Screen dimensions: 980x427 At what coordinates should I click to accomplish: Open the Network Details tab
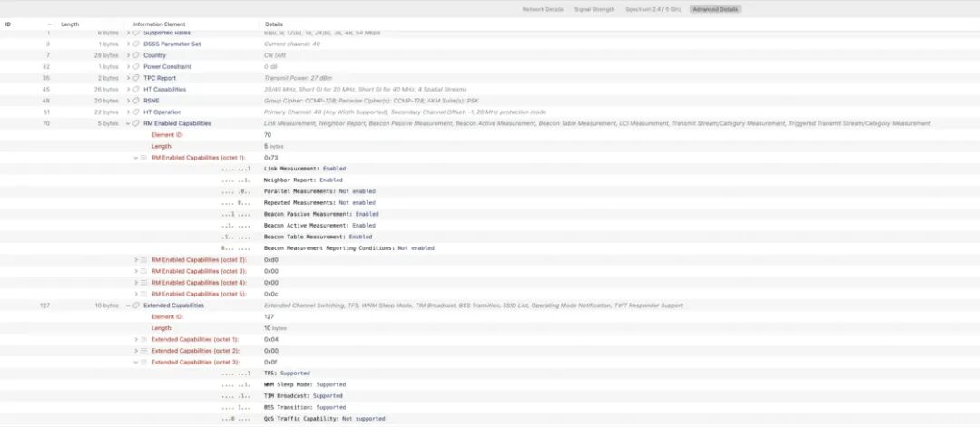[543, 9]
